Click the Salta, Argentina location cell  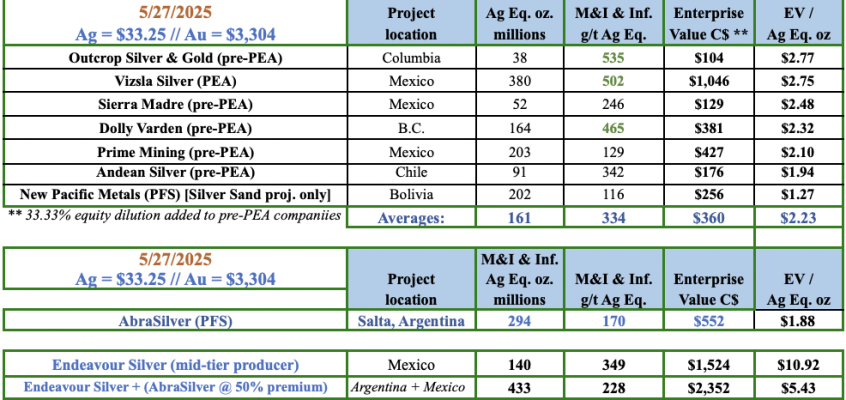tap(413, 320)
